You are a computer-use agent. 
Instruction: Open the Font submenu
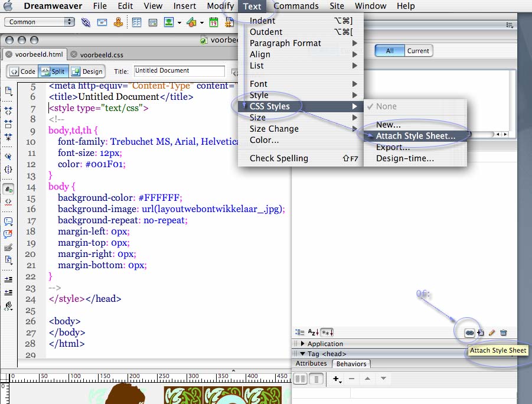[x=301, y=84]
